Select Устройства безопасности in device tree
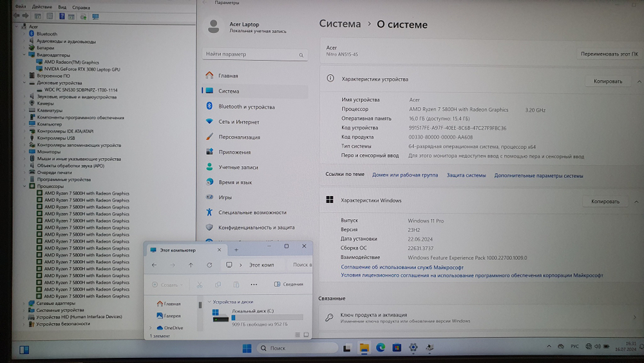 (63, 324)
